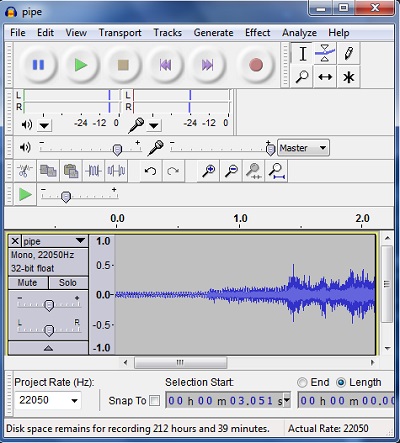Viewport: 400px width, 443px height.
Task: Click the Pause transport button
Action: pyautogui.click(x=38, y=65)
